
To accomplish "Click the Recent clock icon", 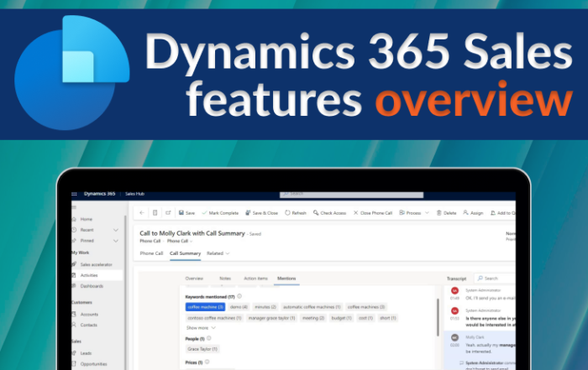I will (x=74, y=230).
